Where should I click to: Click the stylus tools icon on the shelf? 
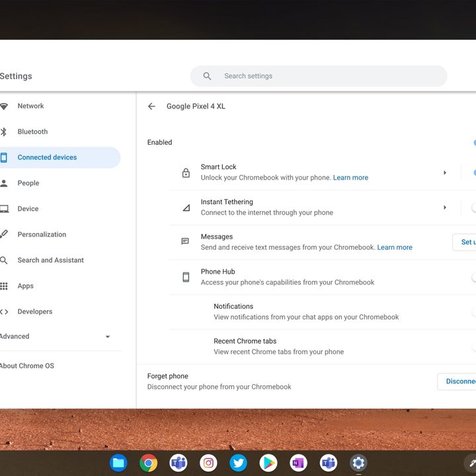[x=471, y=463]
